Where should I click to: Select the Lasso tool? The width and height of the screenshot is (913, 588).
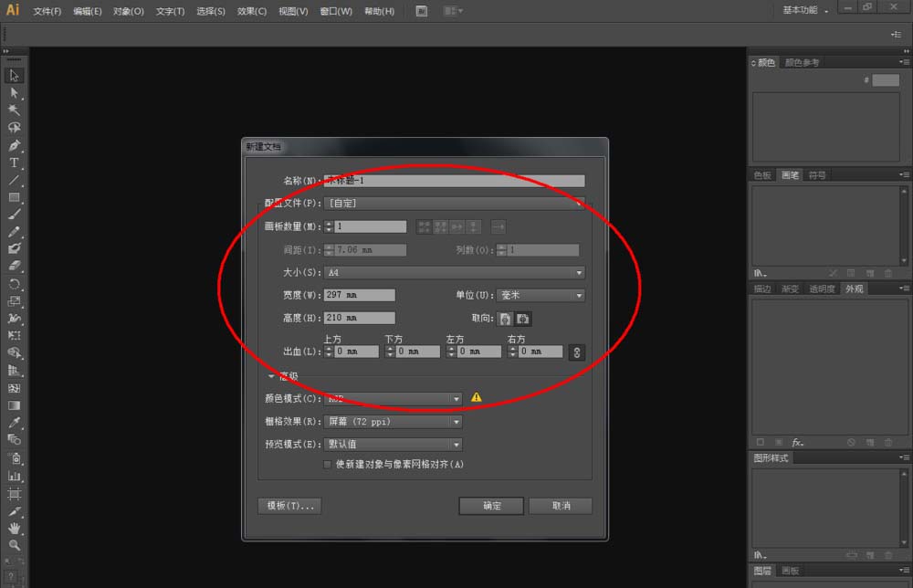[x=14, y=128]
